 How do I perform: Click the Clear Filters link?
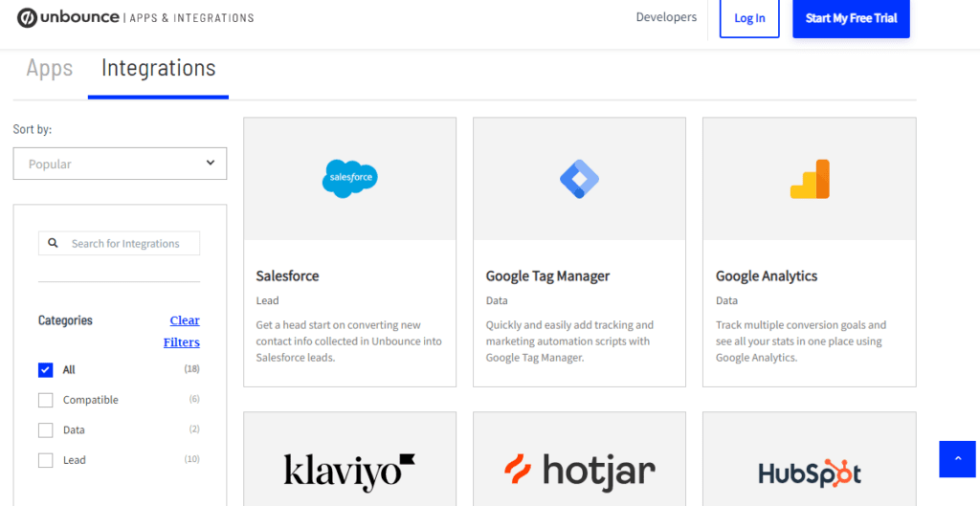click(x=182, y=331)
